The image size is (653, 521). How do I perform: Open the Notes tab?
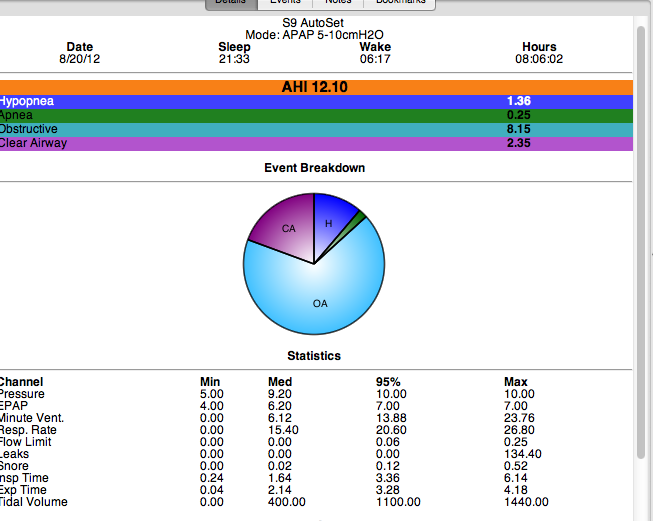click(337, 3)
